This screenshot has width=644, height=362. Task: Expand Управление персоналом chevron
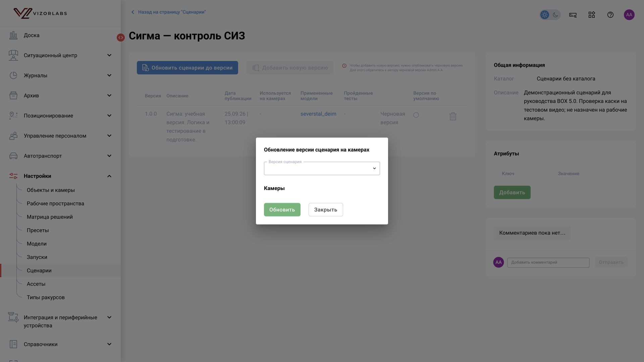pos(109,136)
